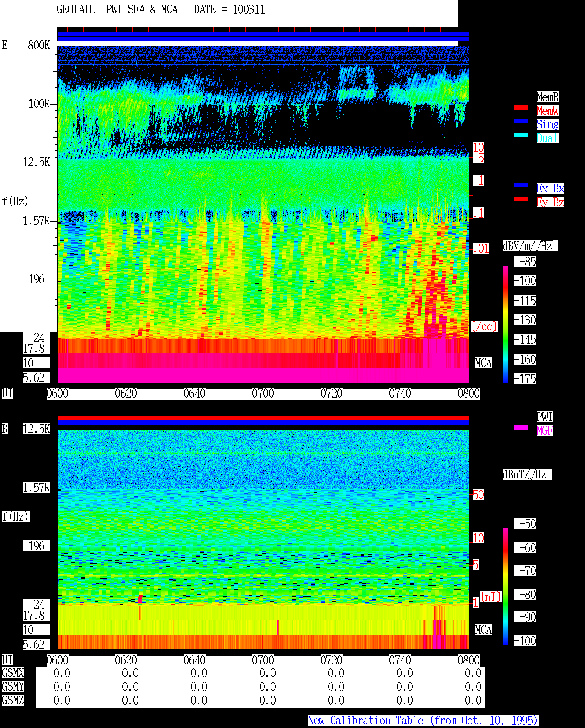The height and width of the screenshot is (728, 585).
Task: Click the 0620 label on upper time axis
Action: tap(126, 393)
